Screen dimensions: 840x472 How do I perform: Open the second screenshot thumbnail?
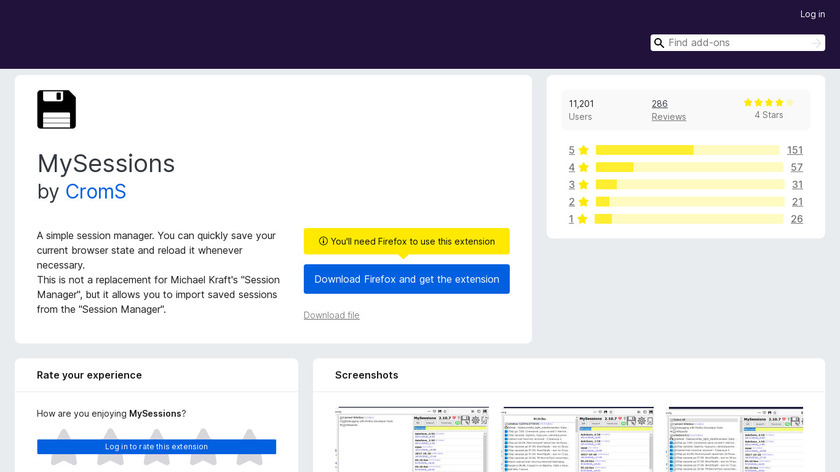tap(578, 439)
